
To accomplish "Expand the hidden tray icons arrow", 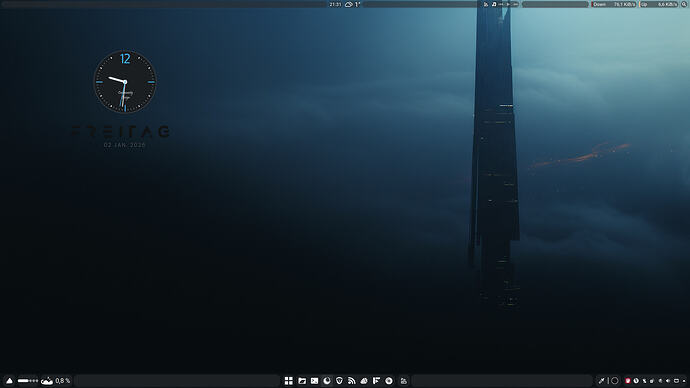I will [684, 381].
